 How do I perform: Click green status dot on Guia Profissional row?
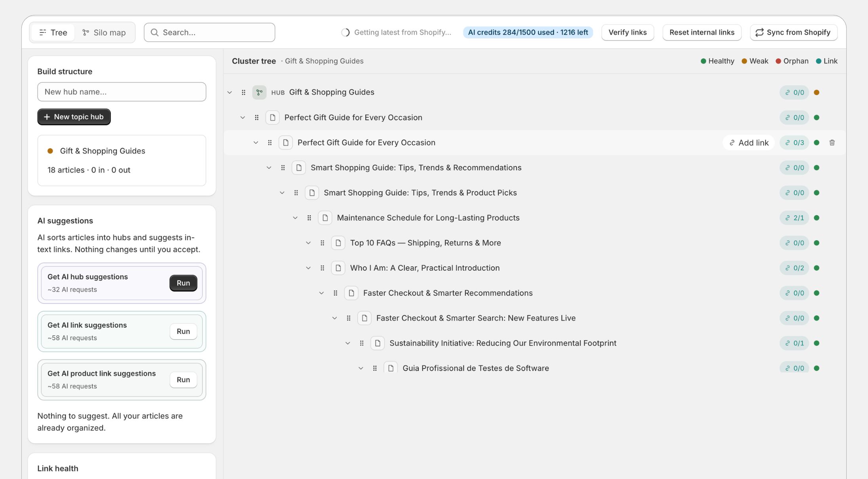coord(817,368)
